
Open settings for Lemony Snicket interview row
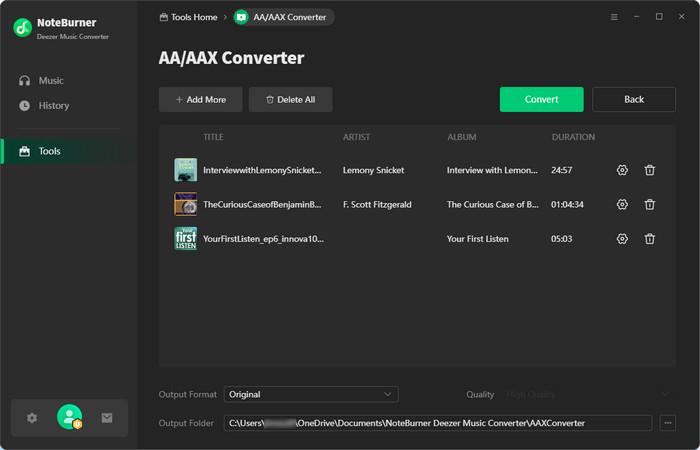(x=622, y=170)
